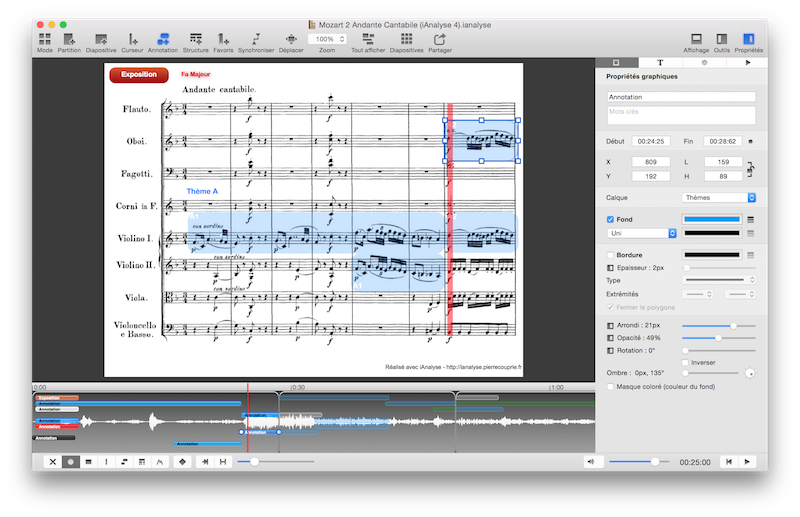Open the second fill color options menu
800x517 pixels.
(x=751, y=233)
